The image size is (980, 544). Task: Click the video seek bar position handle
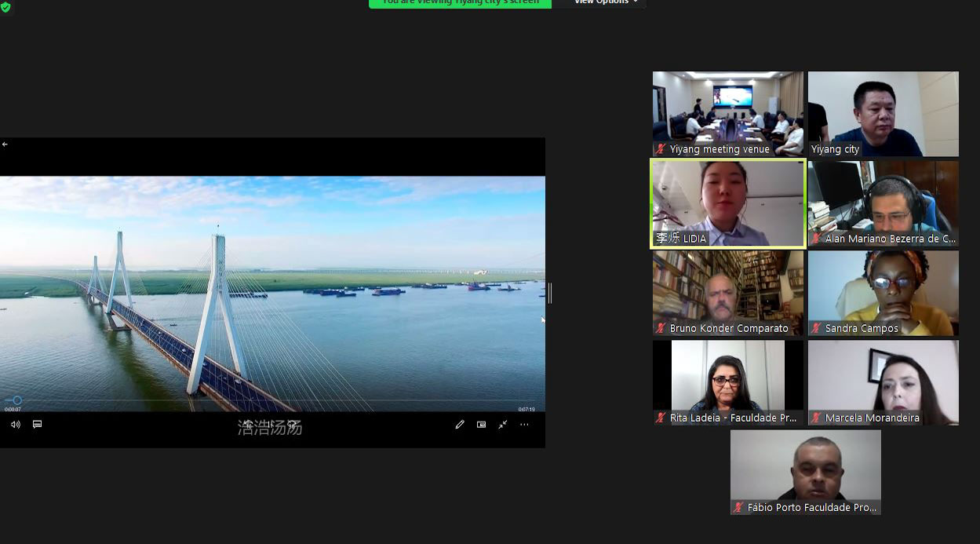16,400
